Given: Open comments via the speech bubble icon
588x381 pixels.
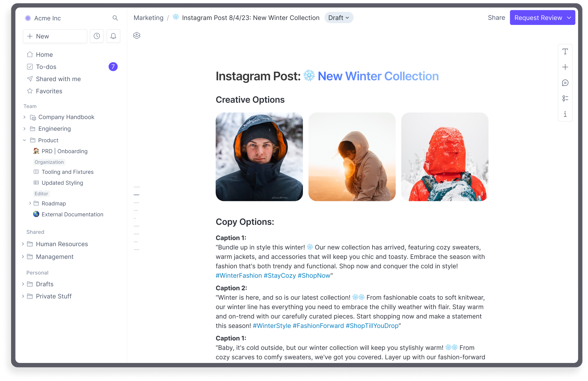Looking at the screenshot, I should click(x=565, y=83).
